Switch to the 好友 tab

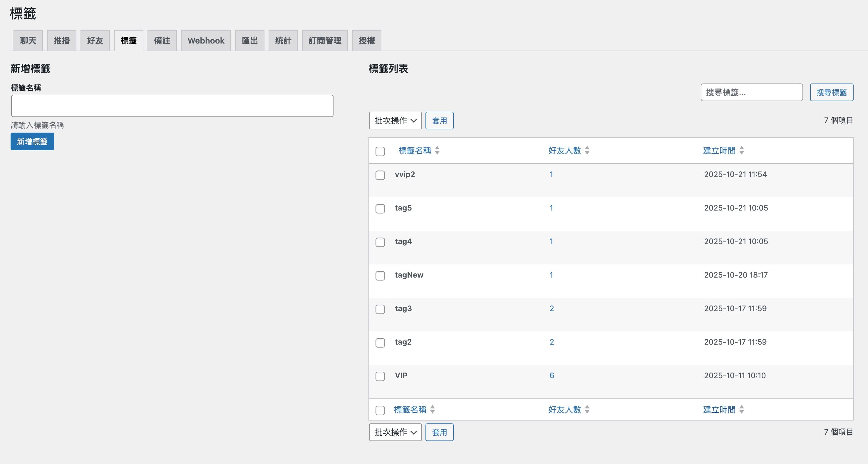(95, 41)
